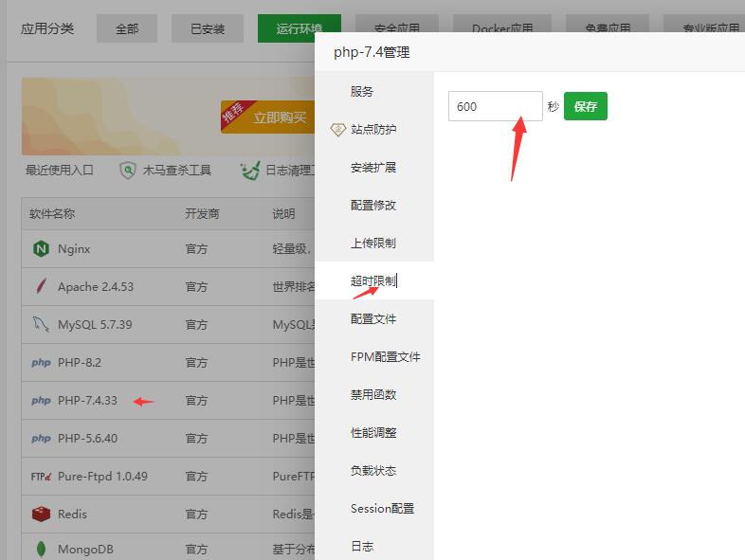Open the Session配置 tab
This screenshot has width=745, height=560.
pyautogui.click(x=374, y=509)
